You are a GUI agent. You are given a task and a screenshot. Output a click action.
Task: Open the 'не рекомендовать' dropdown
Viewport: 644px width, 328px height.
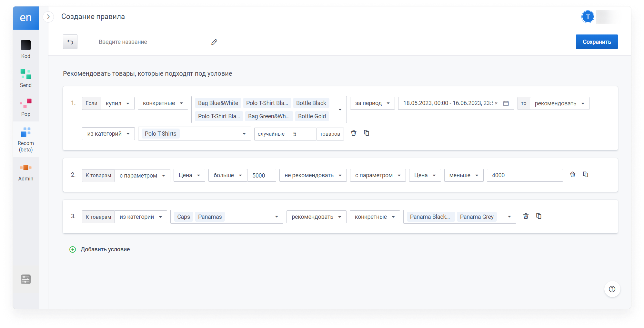tap(313, 176)
